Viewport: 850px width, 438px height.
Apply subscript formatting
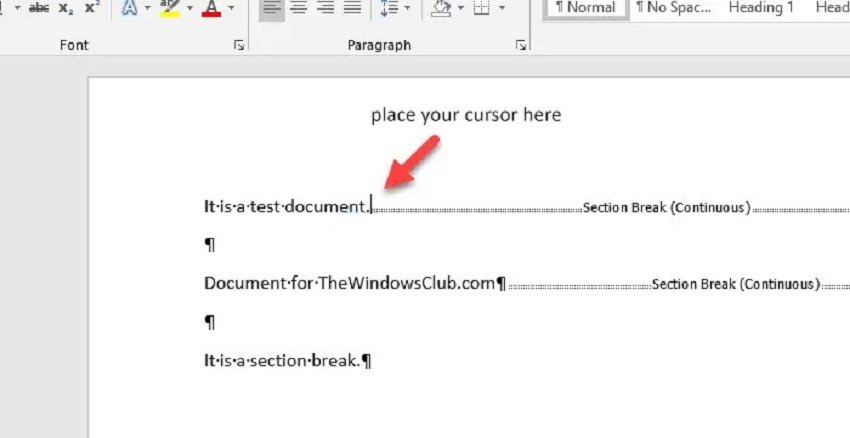tap(66, 8)
